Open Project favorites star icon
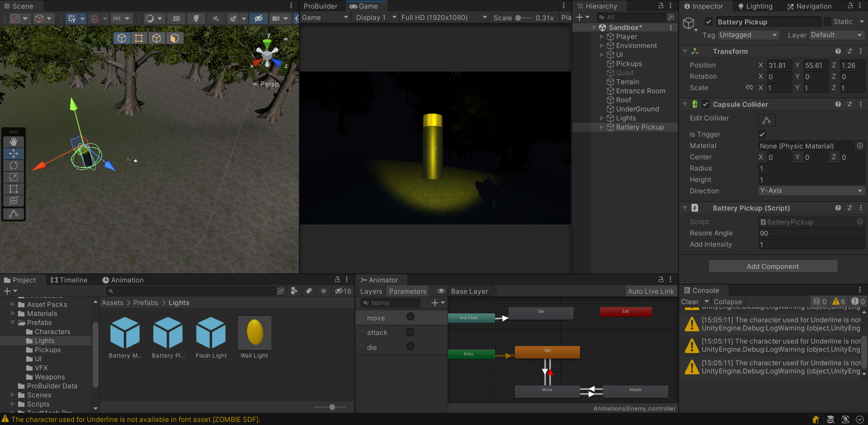868x425 pixels. [x=324, y=291]
